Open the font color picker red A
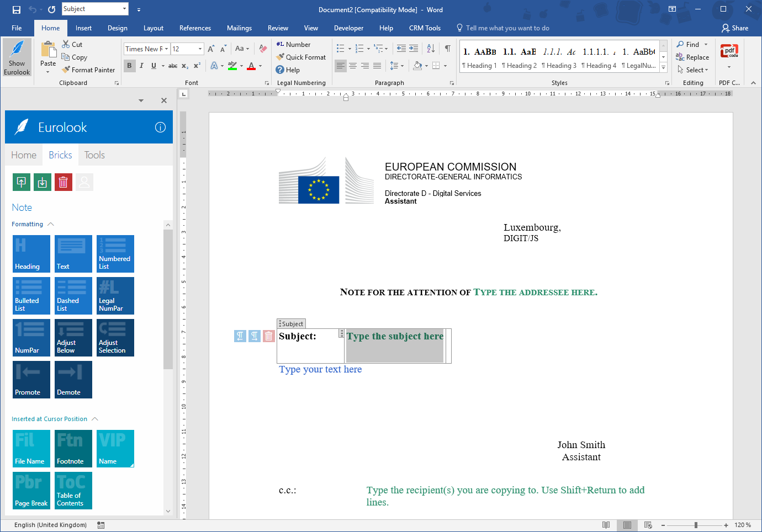 (251, 66)
